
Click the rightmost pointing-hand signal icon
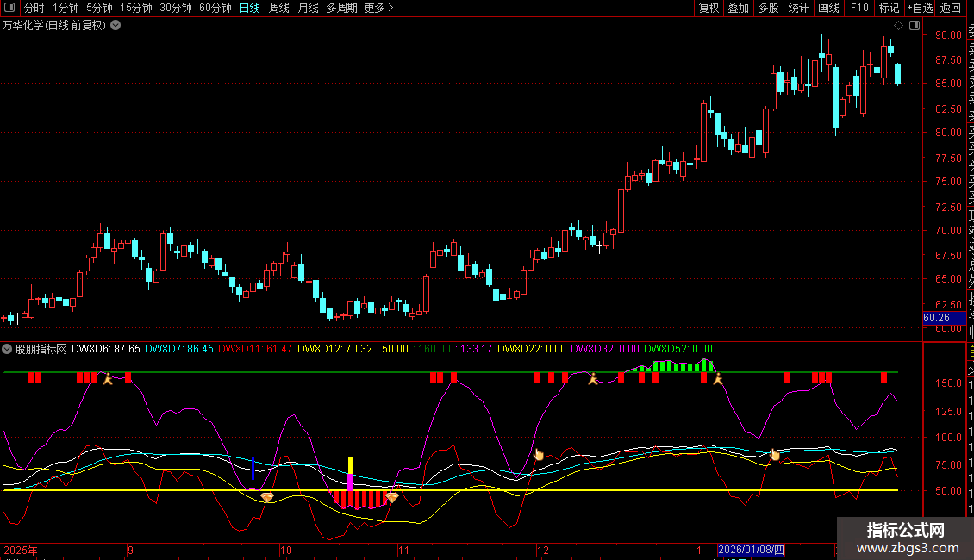point(774,454)
